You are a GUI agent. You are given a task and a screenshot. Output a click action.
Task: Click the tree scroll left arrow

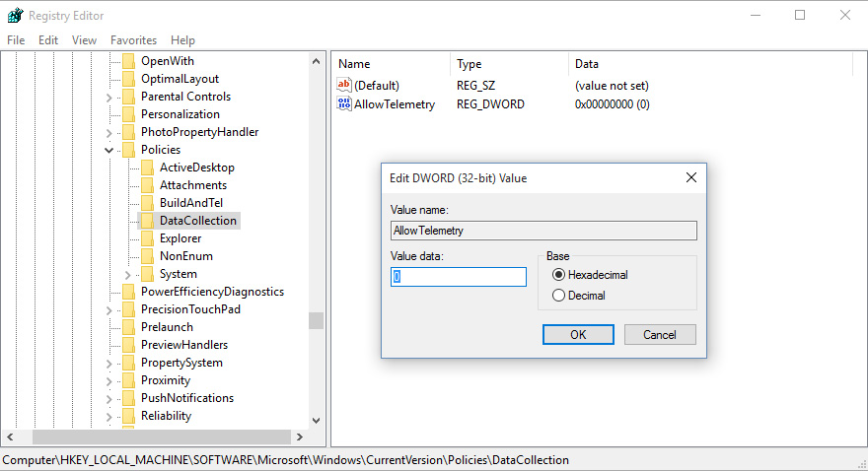(x=10, y=437)
